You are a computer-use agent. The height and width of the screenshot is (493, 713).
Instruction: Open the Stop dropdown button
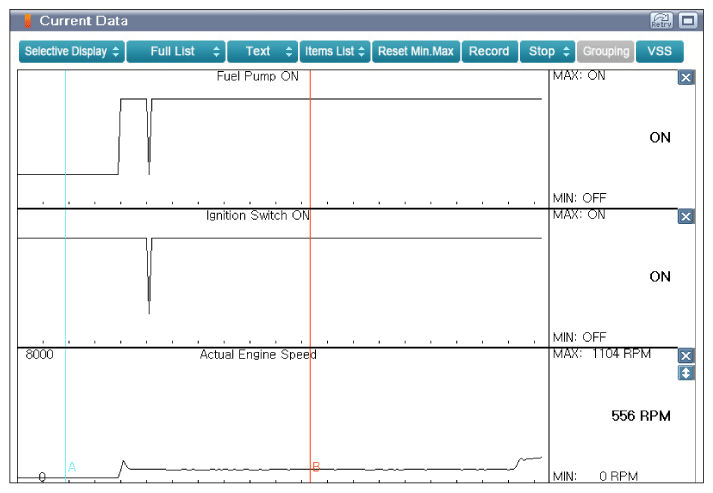point(547,51)
